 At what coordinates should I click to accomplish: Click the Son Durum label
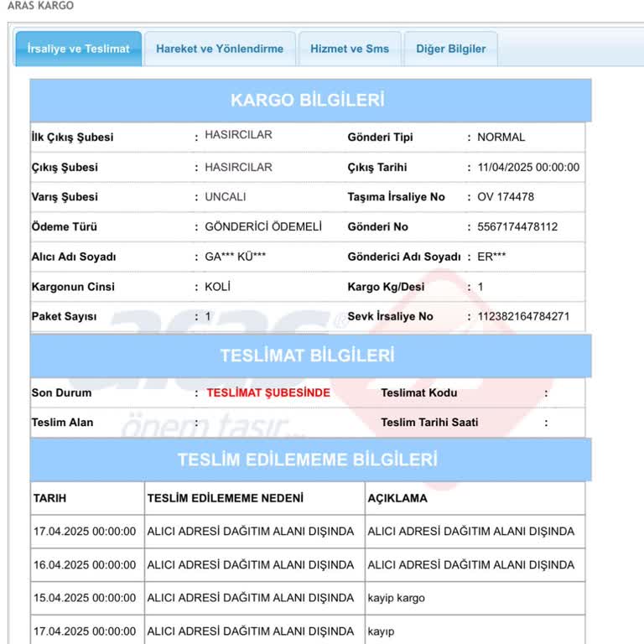coord(61,392)
